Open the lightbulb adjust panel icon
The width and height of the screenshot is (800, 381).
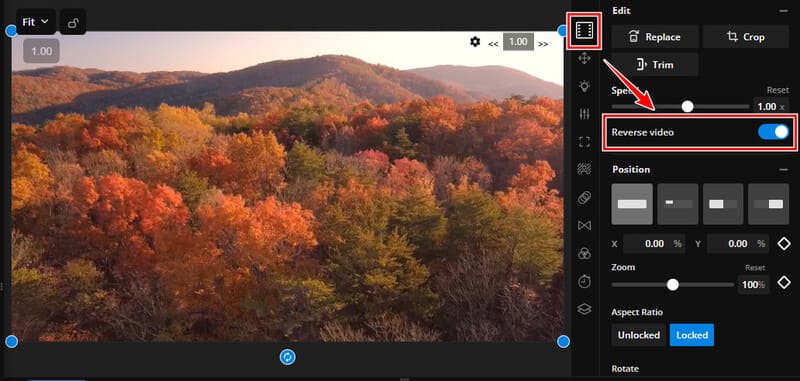point(584,86)
